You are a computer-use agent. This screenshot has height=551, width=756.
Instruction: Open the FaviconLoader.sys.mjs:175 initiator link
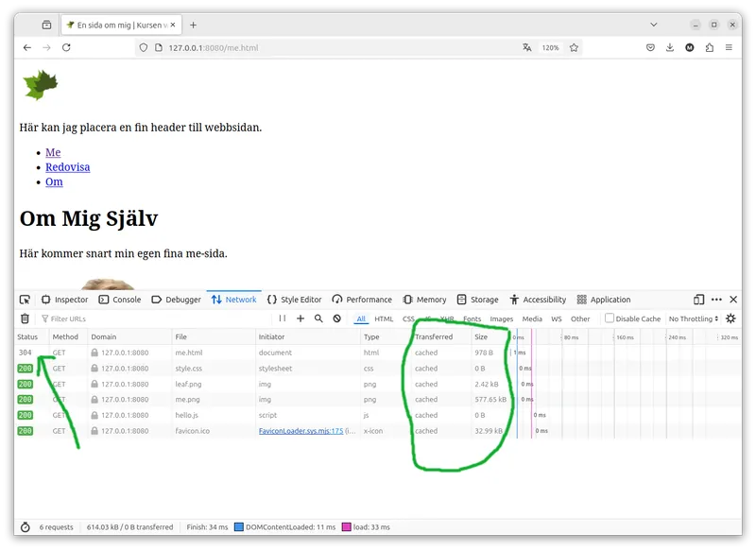pos(301,431)
